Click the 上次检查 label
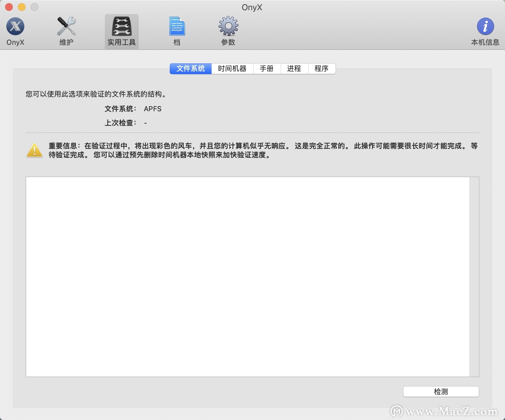Viewport: 505px width, 420px height. [120, 123]
